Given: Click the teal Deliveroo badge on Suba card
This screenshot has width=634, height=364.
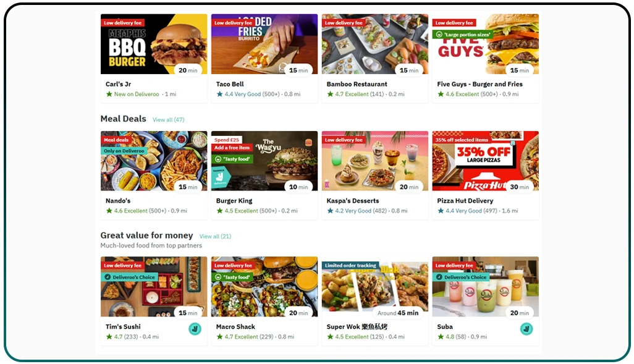Looking at the screenshot, I should click(526, 329).
